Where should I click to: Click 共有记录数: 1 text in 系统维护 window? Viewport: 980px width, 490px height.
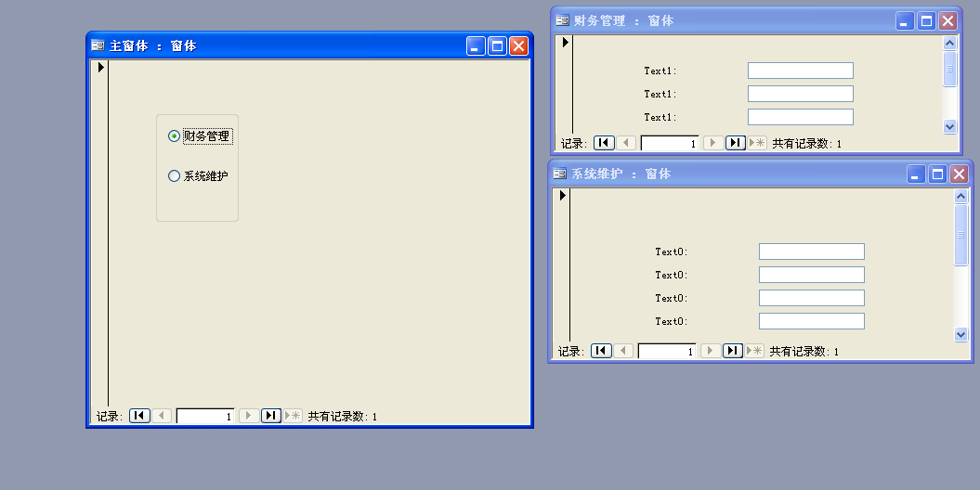click(804, 352)
